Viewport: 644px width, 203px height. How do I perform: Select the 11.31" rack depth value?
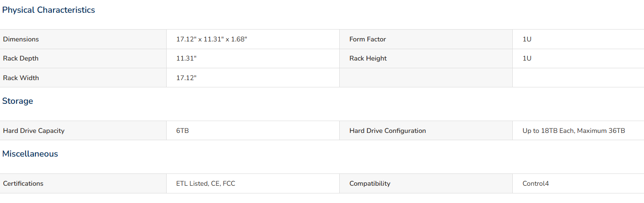pyautogui.click(x=186, y=58)
